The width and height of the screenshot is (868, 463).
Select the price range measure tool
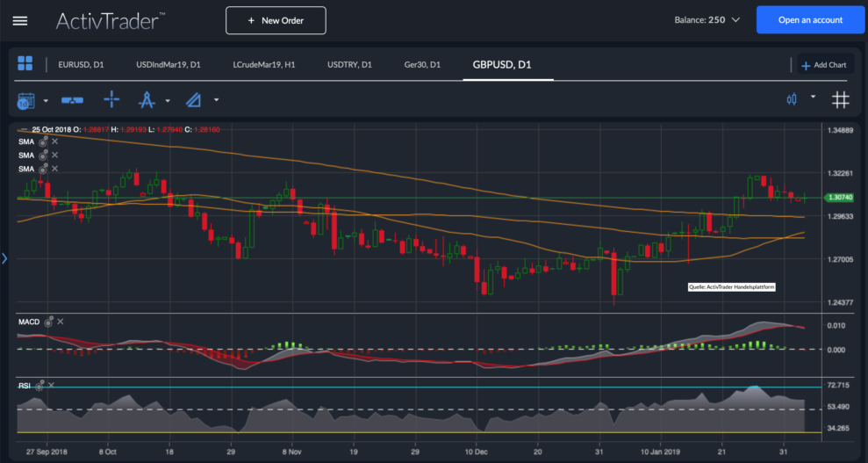pyautogui.click(x=72, y=100)
